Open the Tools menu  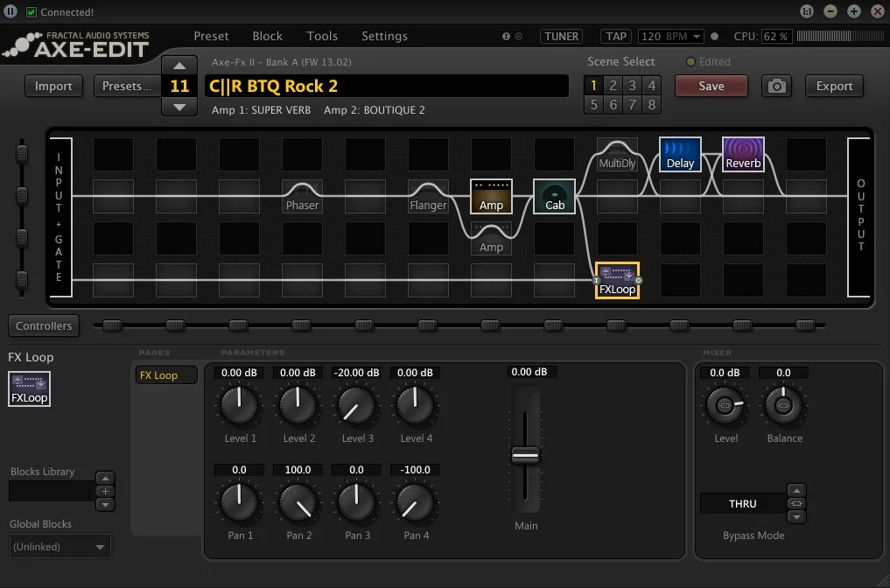322,37
